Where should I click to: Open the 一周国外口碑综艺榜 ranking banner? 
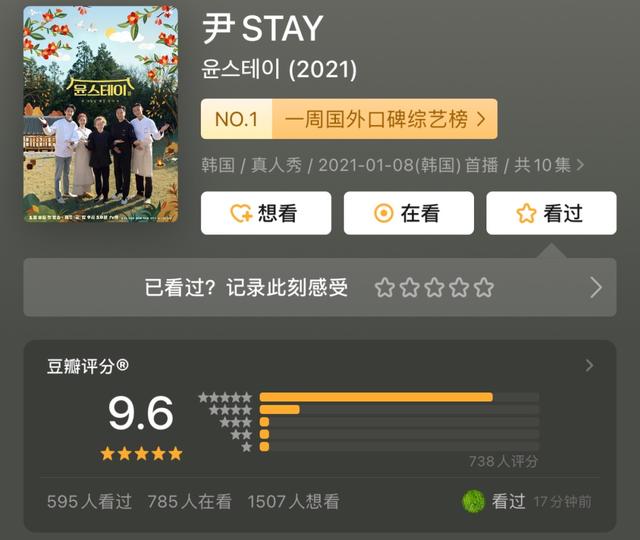point(349,119)
